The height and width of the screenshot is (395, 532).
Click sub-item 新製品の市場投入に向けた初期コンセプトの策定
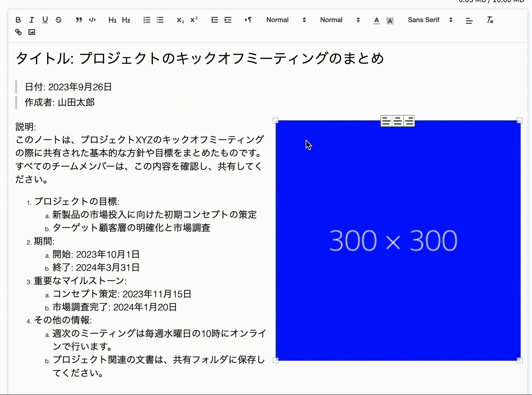[x=154, y=214]
